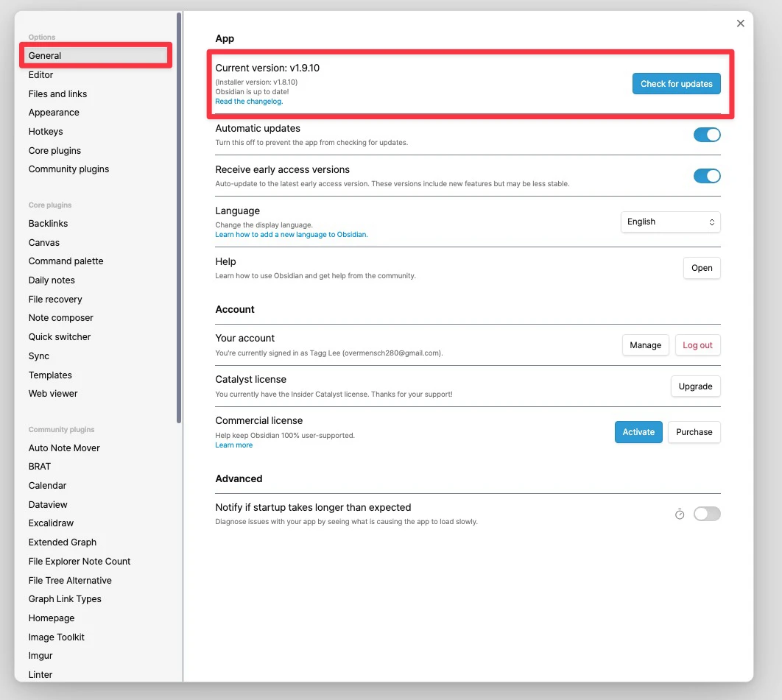Click the Purchase commercial license button
This screenshot has width=782, height=700.
click(x=694, y=432)
